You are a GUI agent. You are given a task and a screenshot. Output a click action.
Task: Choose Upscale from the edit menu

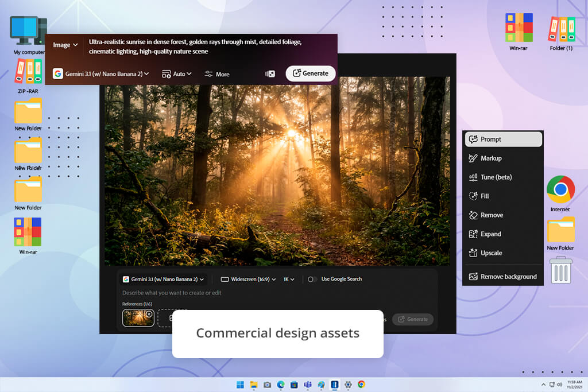pos(503,253)
